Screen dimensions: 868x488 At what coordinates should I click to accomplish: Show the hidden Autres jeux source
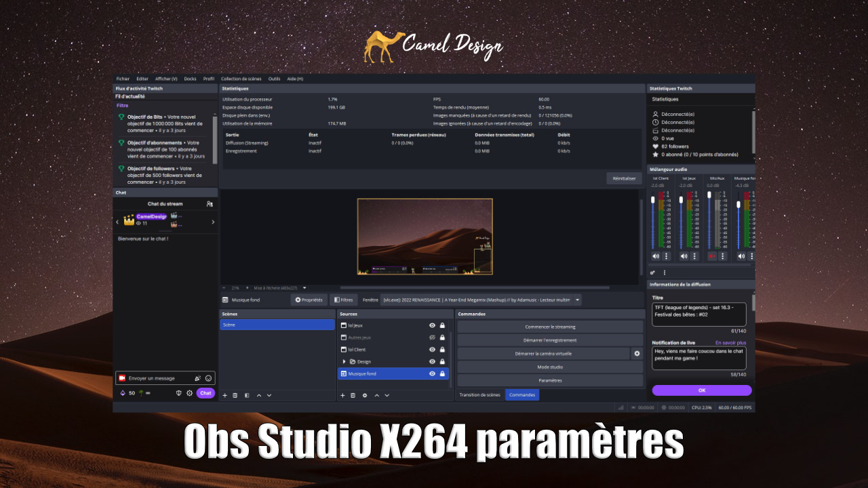tap(432, 338)
